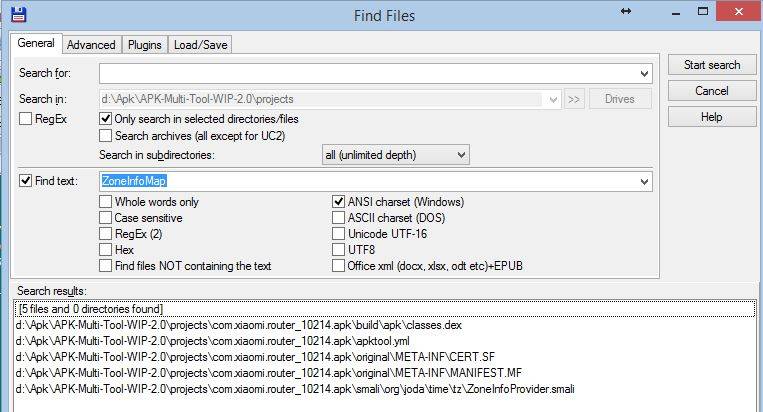Image resolution: width=763 pixels, height=412 pixels.
Task: Select the ZoneInfoProvider.smali search result
Action: (295, 389)
